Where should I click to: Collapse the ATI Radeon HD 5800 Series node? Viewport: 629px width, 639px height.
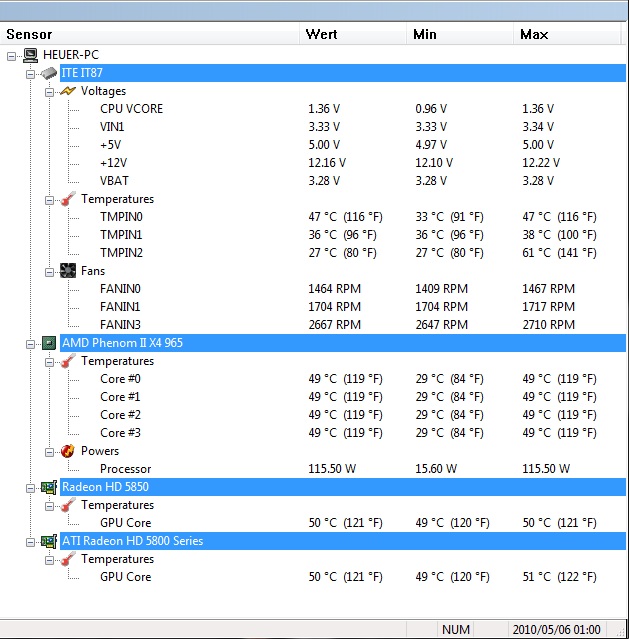click(30, 542)
